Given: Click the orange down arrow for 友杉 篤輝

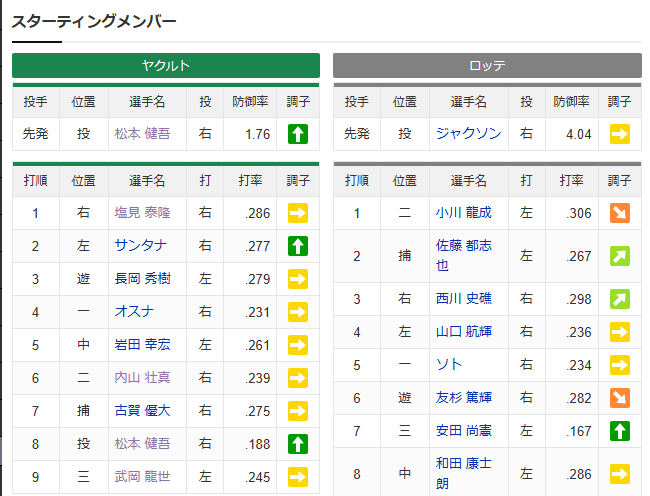Looking at the screenshot, I should point(620,398).
